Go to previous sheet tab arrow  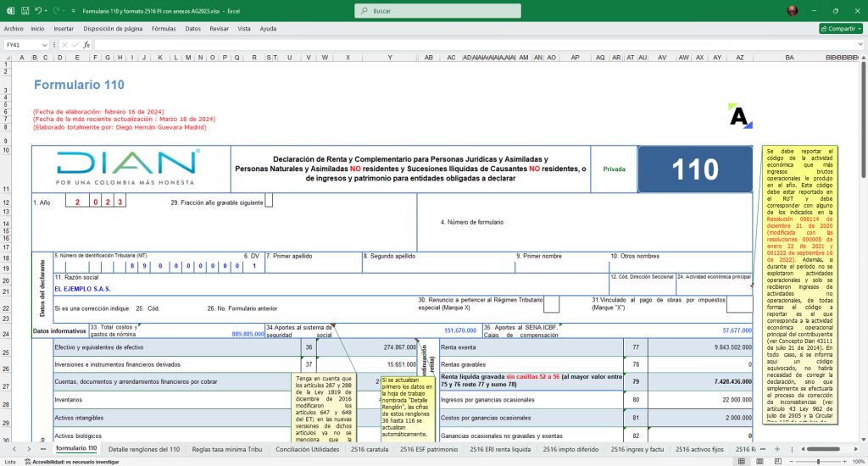pos(14,449)
